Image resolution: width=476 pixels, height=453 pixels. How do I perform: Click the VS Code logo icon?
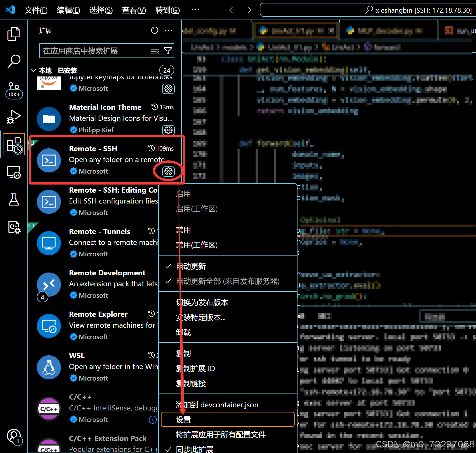coord(10,10)
